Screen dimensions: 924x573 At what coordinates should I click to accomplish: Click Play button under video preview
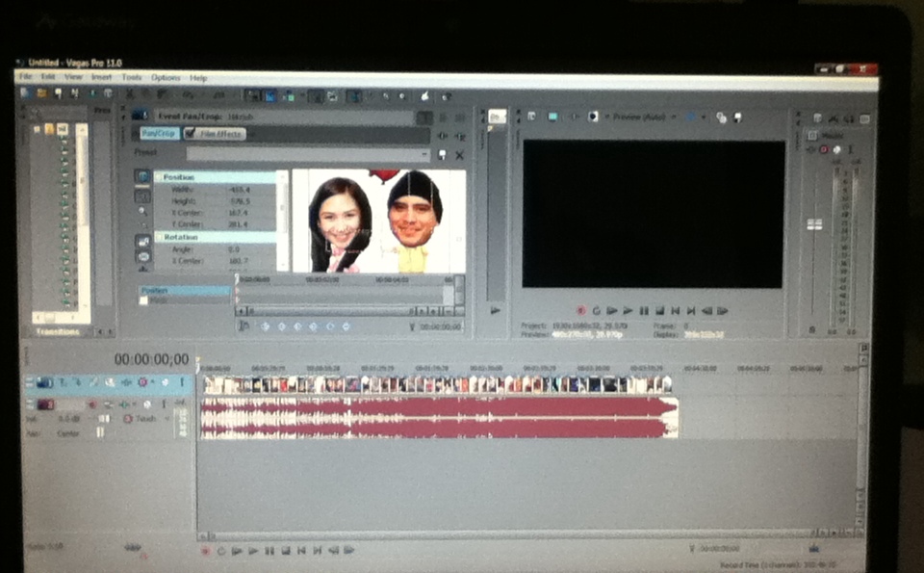(629, 310)
